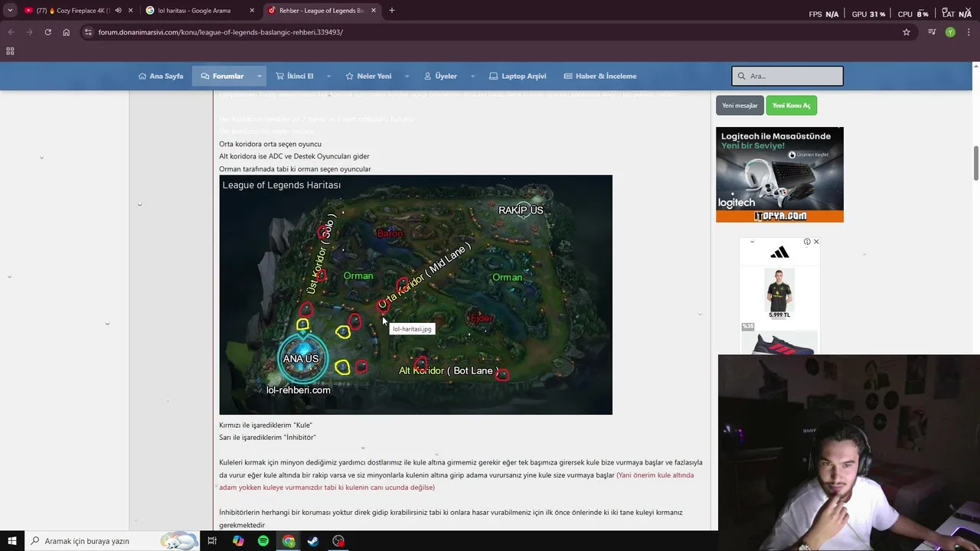
Task: Focus the address bar URL field
Action: coord(490,32)
